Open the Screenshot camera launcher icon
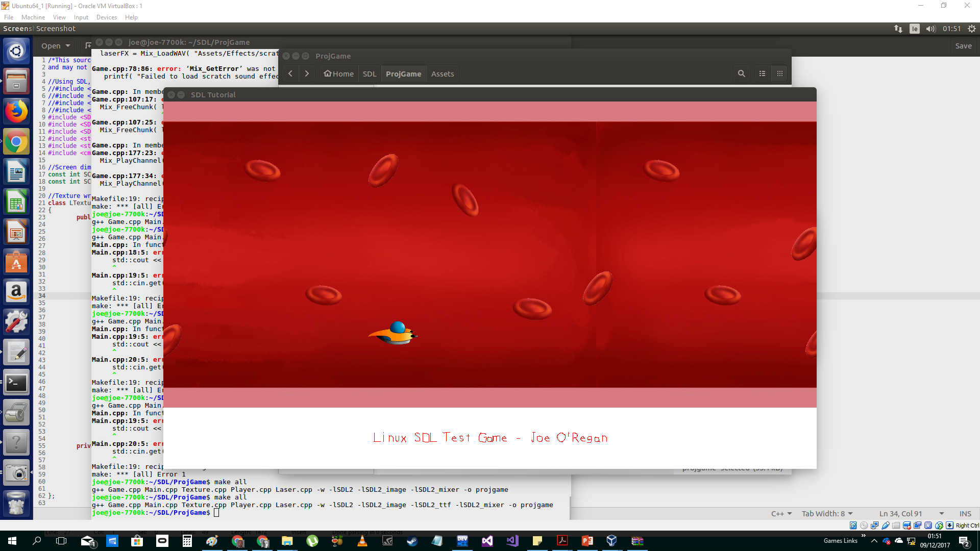Screen dimensions: 980x551 tap(16, 473)
